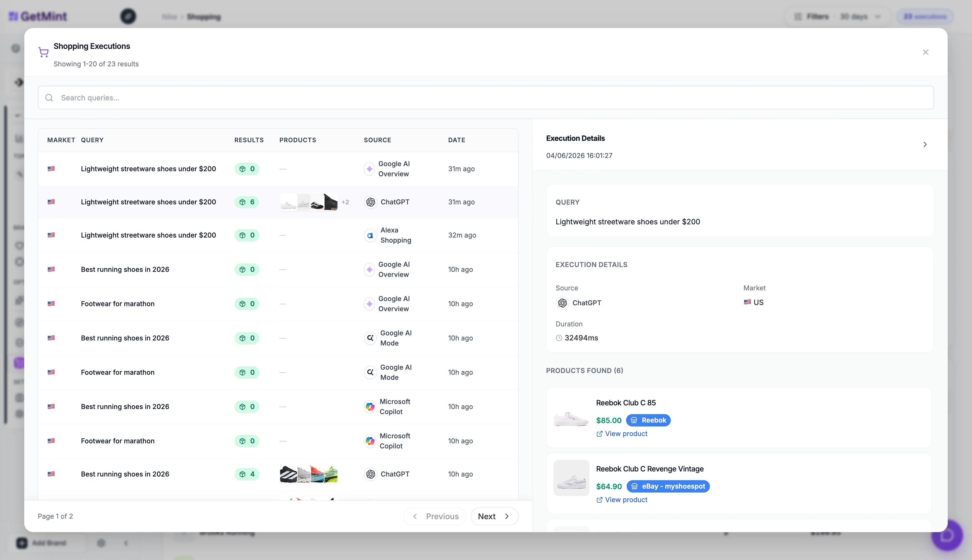Click the Alexa Shopping source icon
972x560 pixels.
coord(370,235)
